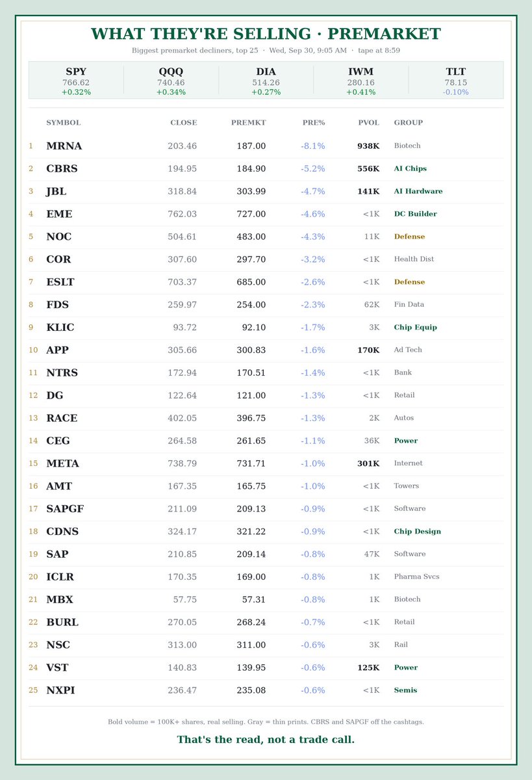Image resolution: width=532 pixels, height=780 pixels.
Task: Click the JBL ticker symbol
Action: 56,192
